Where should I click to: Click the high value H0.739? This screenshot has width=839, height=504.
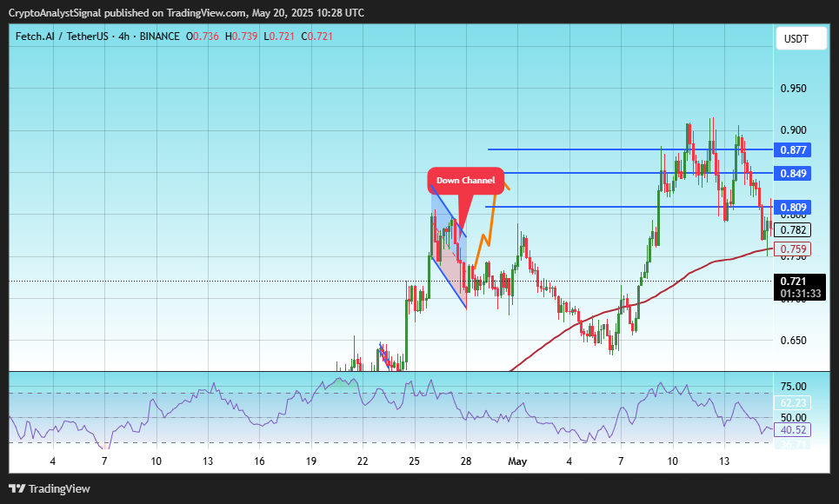pos(242,36)
